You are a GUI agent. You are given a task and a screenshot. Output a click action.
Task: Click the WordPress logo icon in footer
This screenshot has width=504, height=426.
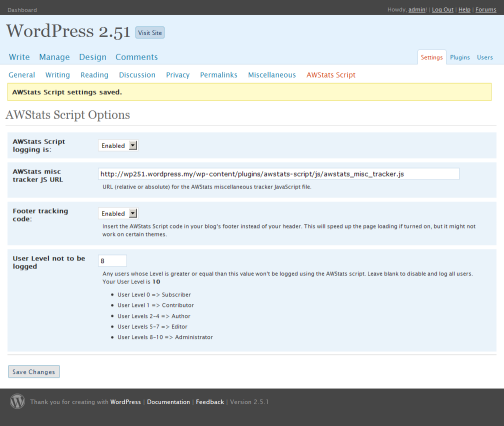coord(17,401)
